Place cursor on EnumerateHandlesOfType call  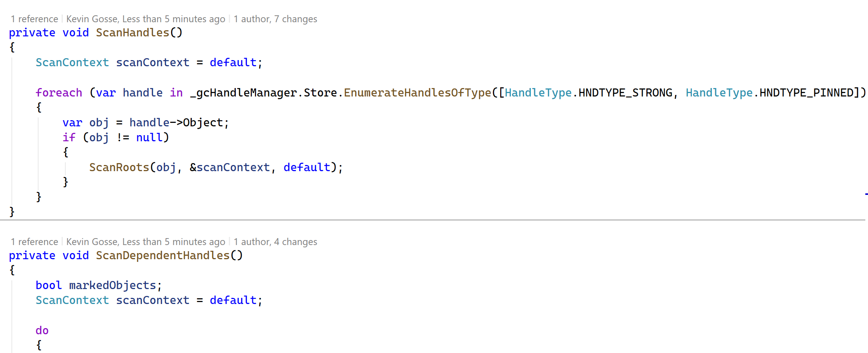pyautogui.click(x=417, y=93)
